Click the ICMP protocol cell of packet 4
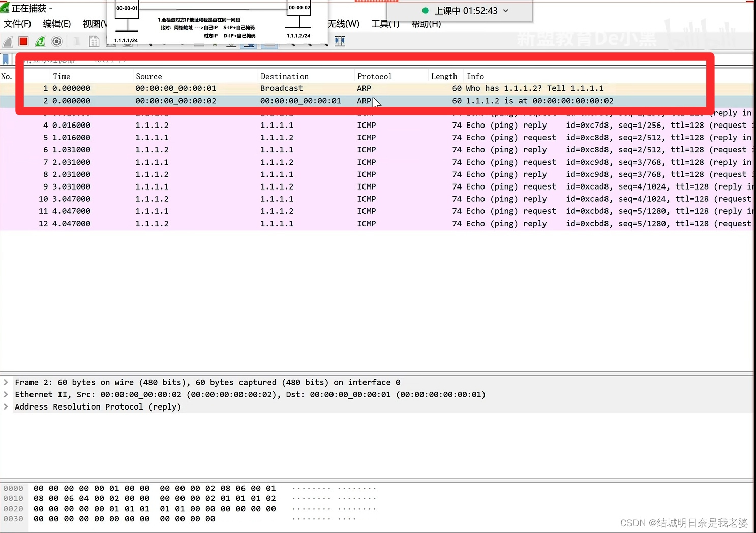Screen dimensions: 756x533 (367, 125)
